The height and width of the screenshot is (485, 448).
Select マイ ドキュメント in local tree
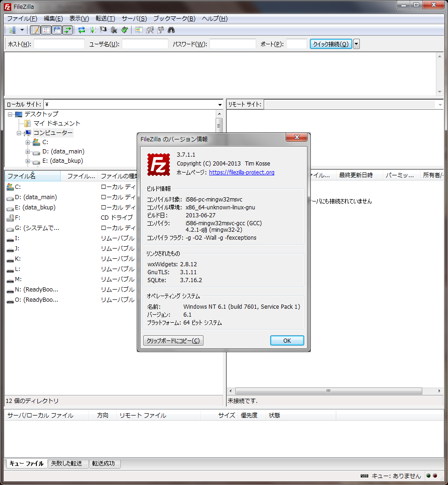[x=56, y=124]
